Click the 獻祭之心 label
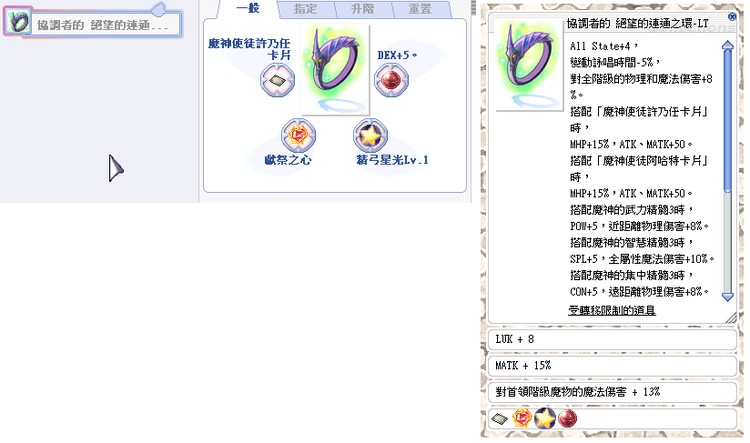The height and width of the screenshot is (443, 750). [x=288, y=160]
